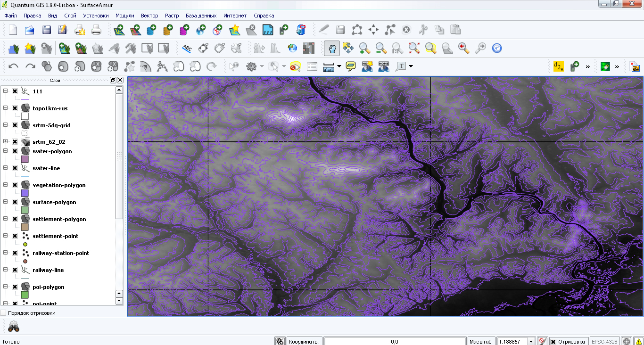Toggle visibility of topo1km-rus layer

click(15, 108)
